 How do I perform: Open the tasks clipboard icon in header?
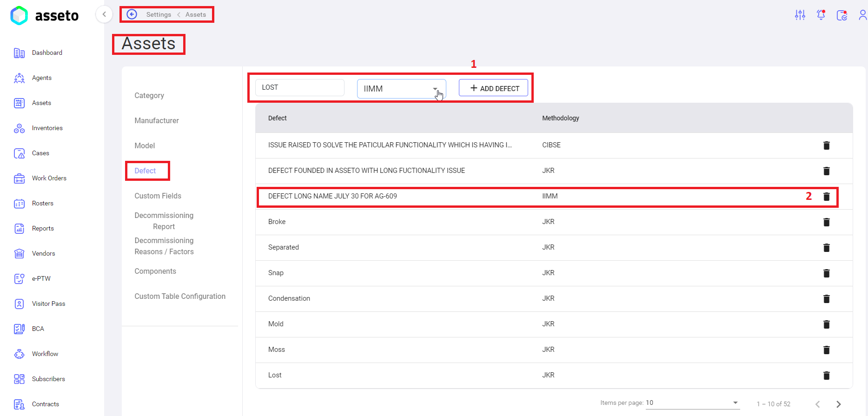pos(841,15)
